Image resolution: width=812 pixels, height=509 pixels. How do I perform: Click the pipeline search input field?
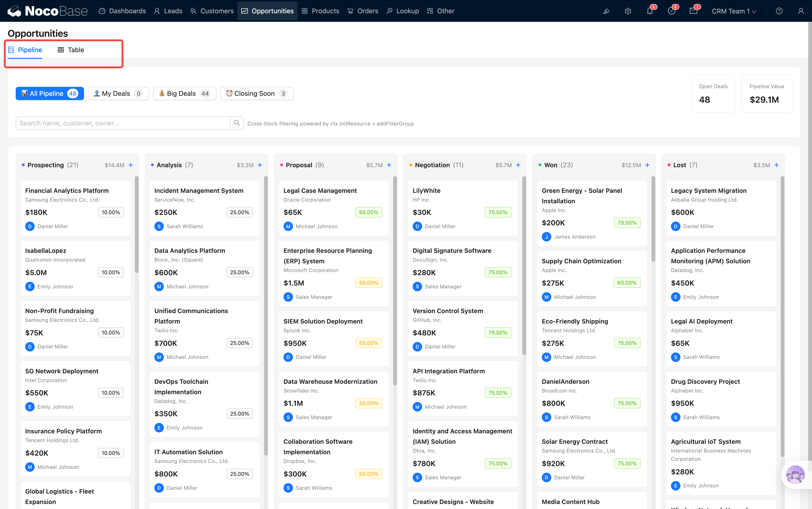click(123, 123)
